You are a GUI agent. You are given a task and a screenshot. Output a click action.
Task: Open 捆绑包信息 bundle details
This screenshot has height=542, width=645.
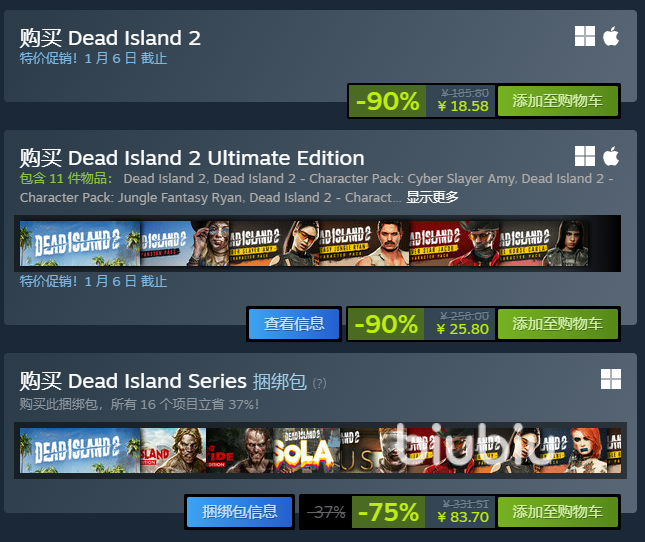tap(239, 512)
